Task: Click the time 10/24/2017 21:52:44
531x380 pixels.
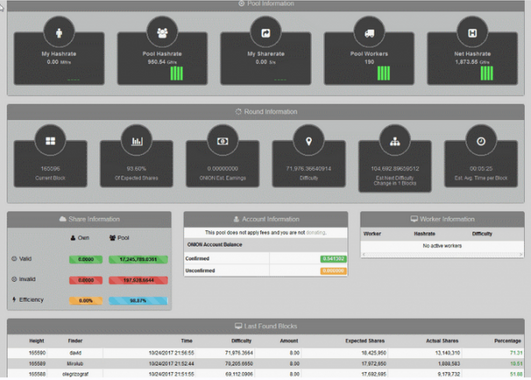Action: [171, 364]
